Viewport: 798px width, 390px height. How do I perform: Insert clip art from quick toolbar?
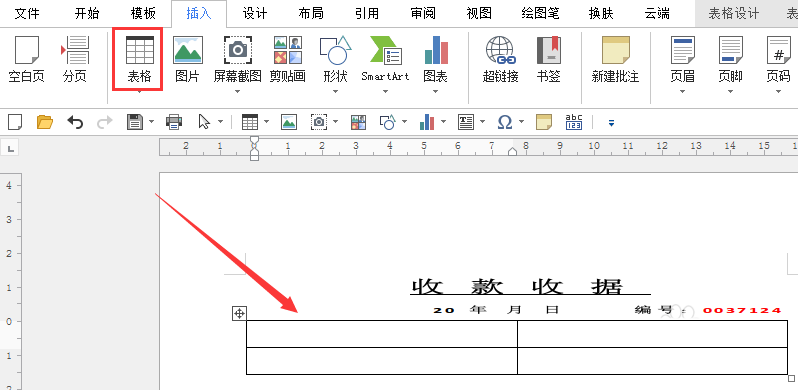pos(358,122)
